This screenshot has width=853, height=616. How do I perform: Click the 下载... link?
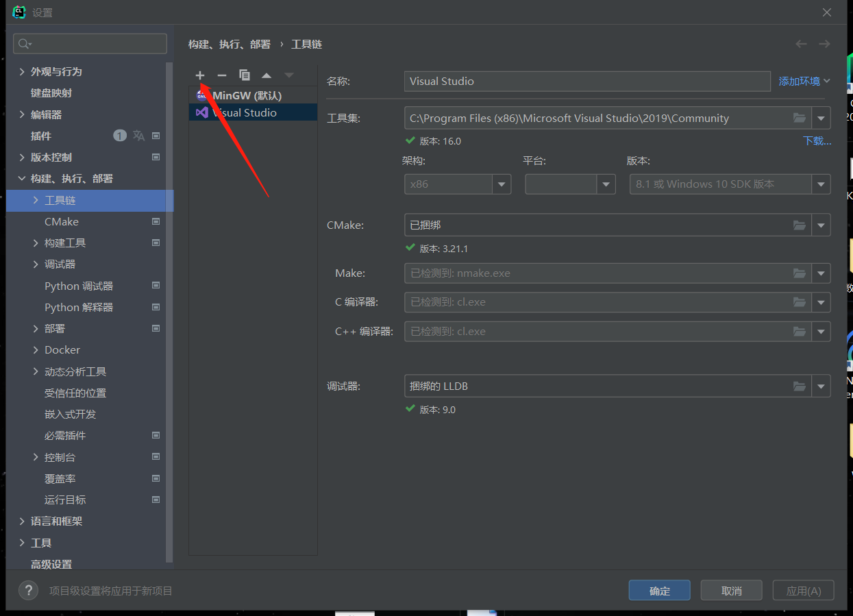point(817,141)
